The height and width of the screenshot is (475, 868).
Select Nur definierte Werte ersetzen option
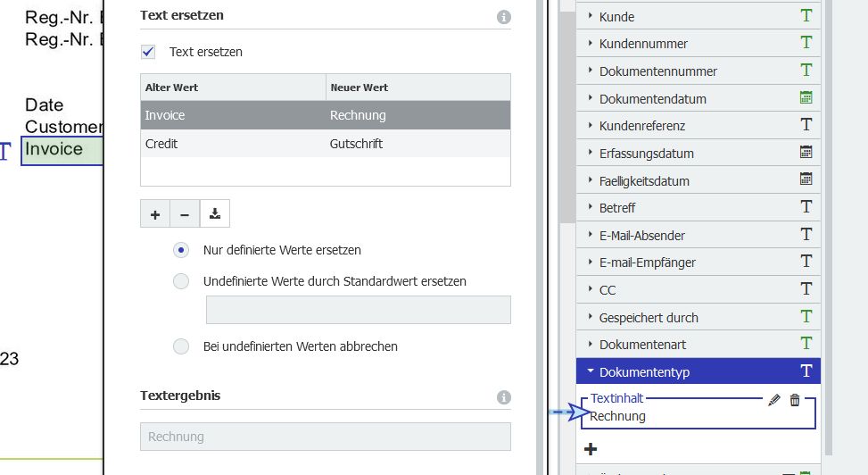point(182,250)
